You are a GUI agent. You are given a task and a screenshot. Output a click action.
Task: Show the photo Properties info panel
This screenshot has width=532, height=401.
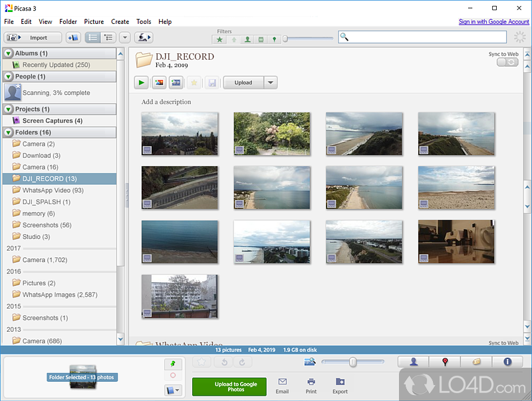pos(507,362)
